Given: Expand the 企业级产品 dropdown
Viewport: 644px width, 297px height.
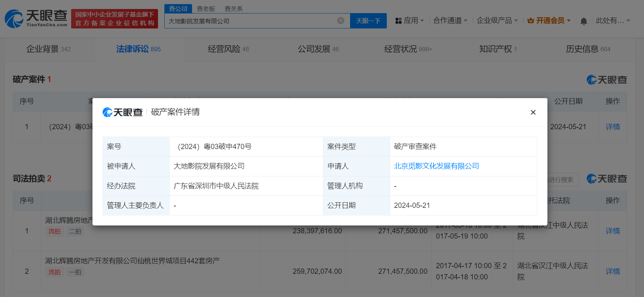Looking at the screenshot, I should [497, 21].
